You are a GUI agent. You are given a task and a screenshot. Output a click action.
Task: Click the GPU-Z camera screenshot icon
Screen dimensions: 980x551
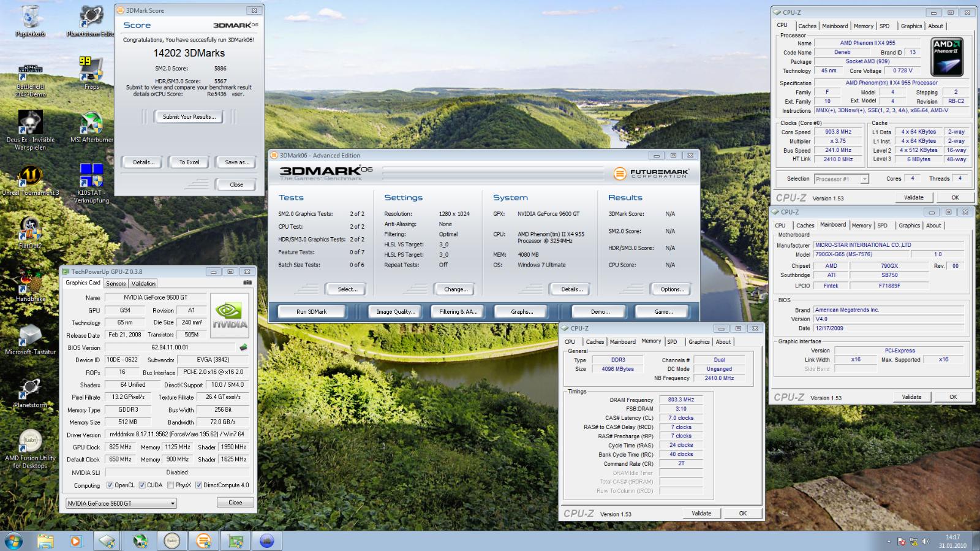click(x=247, y=283)
